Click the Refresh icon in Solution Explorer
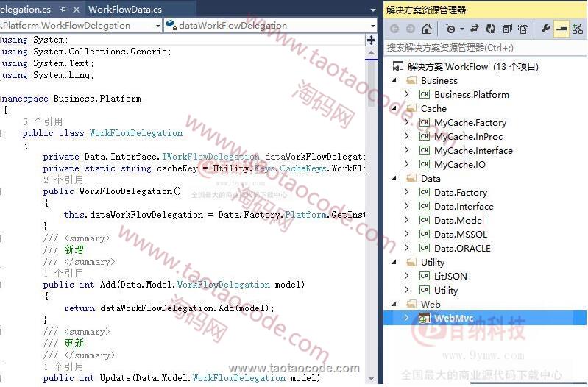588x387 pixels. pos(491,29)
